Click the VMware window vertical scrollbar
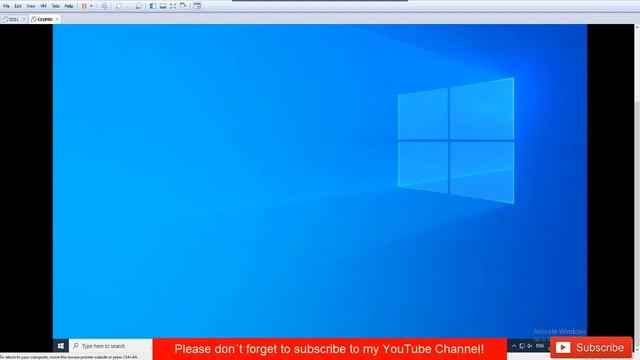 [637, 188]
